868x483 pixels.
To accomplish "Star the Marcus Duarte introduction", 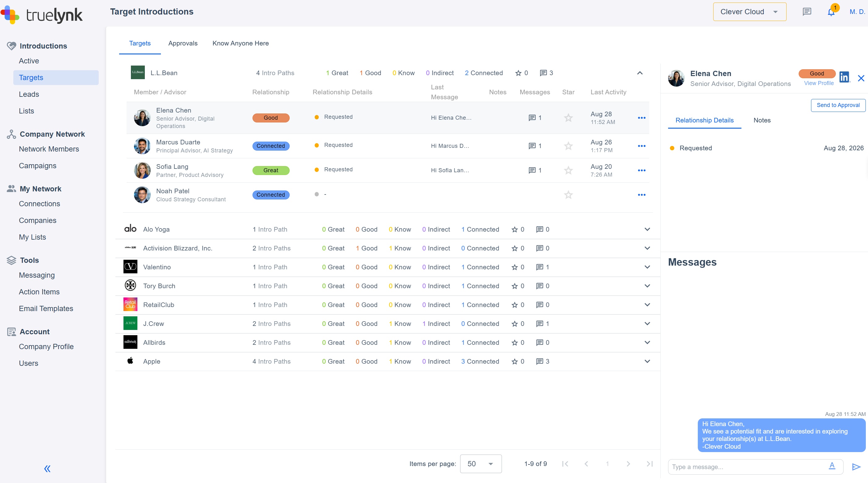I will coord(568,146).
